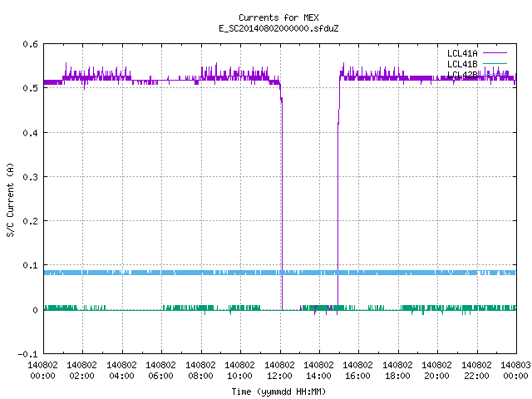Click the LCL41A legend label
Viewport: 532px width, 399px height.
462,53
